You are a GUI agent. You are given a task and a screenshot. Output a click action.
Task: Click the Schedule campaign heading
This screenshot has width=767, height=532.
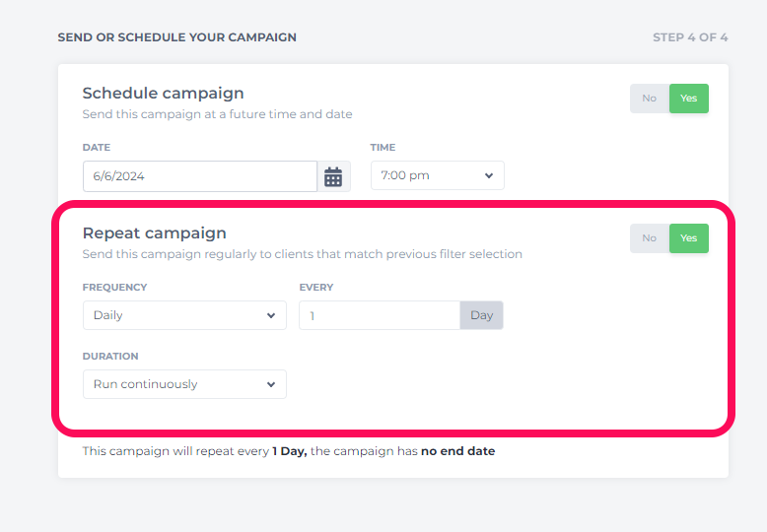pyautogui.click(x=163, y=93)
